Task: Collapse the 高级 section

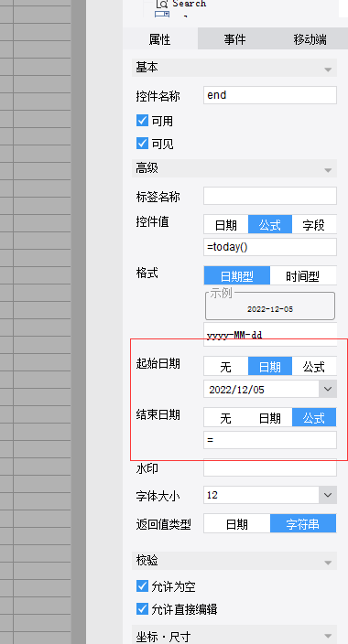Action: [328, 169]
